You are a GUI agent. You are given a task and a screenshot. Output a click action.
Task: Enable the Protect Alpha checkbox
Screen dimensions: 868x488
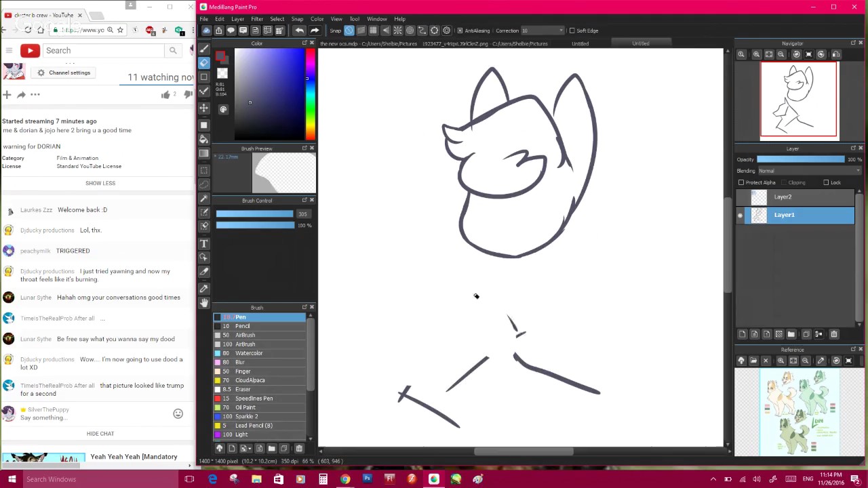tap(741, 182)
